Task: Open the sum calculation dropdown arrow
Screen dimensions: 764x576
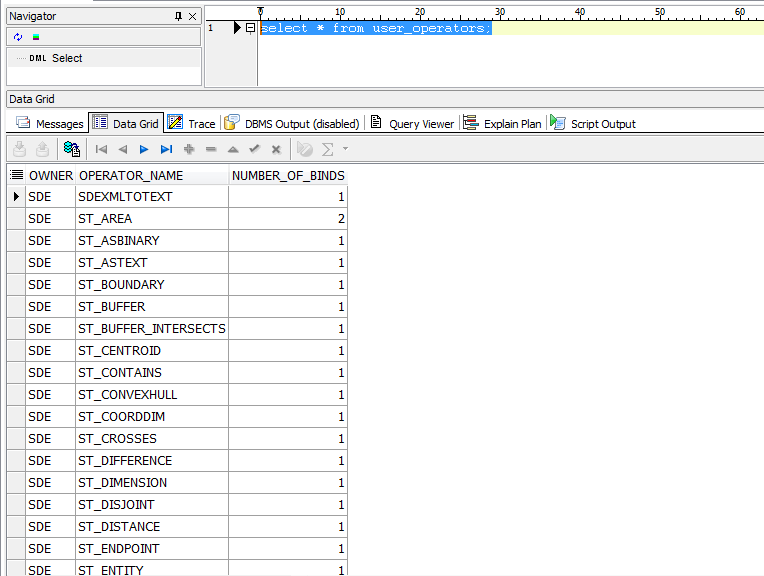Action: [346, 149]
